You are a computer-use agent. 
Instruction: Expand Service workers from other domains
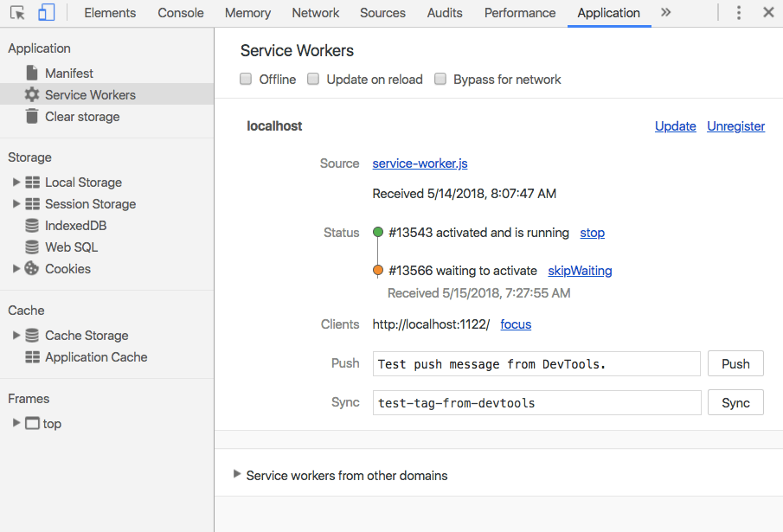click(237, 474)
